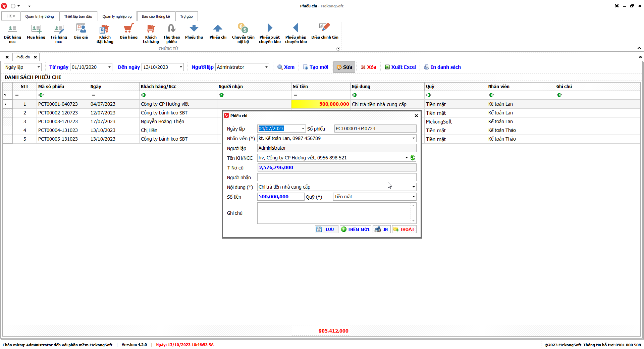Expand the Người lập Administrator combo box

(x=266, y=67)
